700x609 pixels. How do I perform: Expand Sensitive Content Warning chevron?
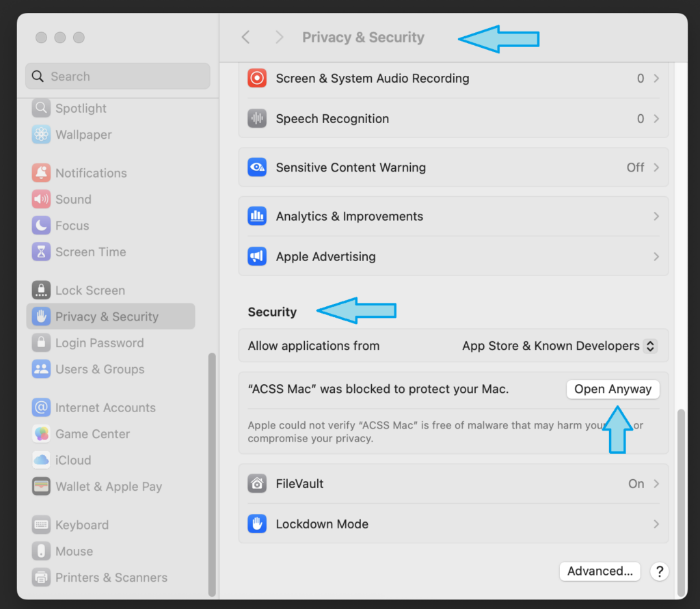[x=656, y=167]
